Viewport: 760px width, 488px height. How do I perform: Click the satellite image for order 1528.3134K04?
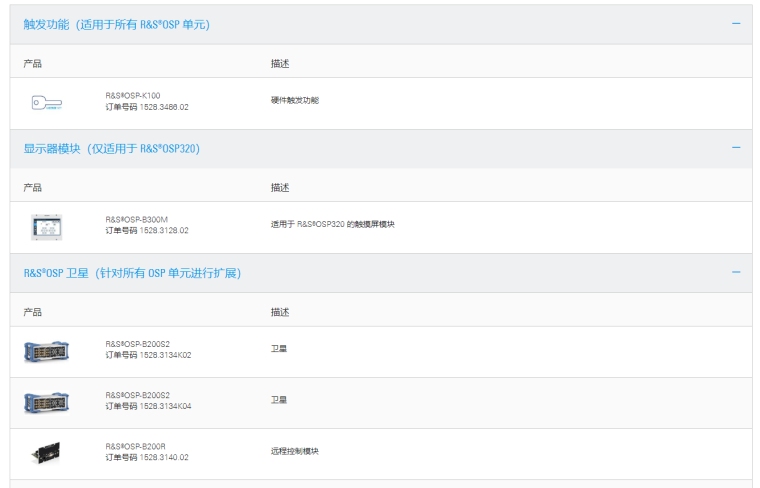(x=46, y=402)
